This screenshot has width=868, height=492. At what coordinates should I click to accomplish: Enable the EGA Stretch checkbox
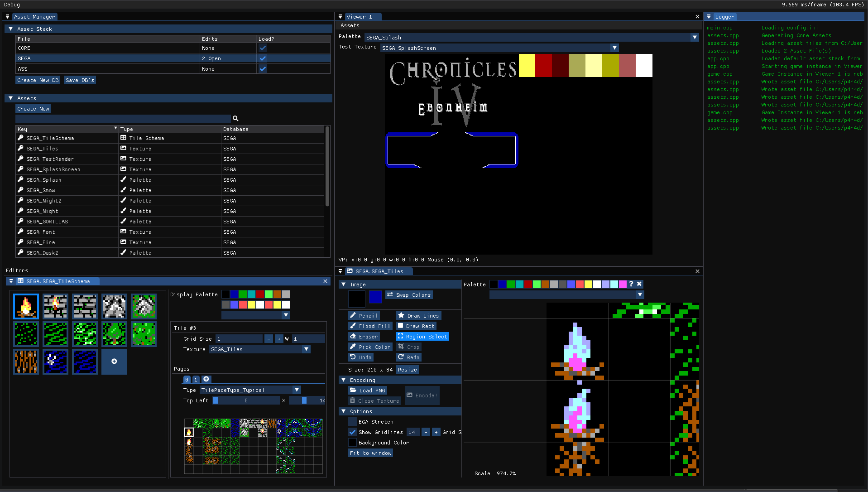pyautogui.click(x=352, y=422)
